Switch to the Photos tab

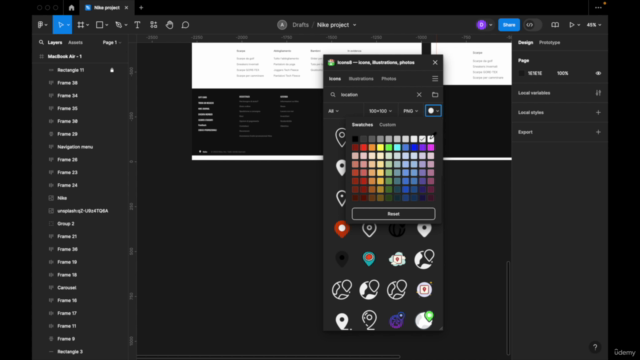389,79
